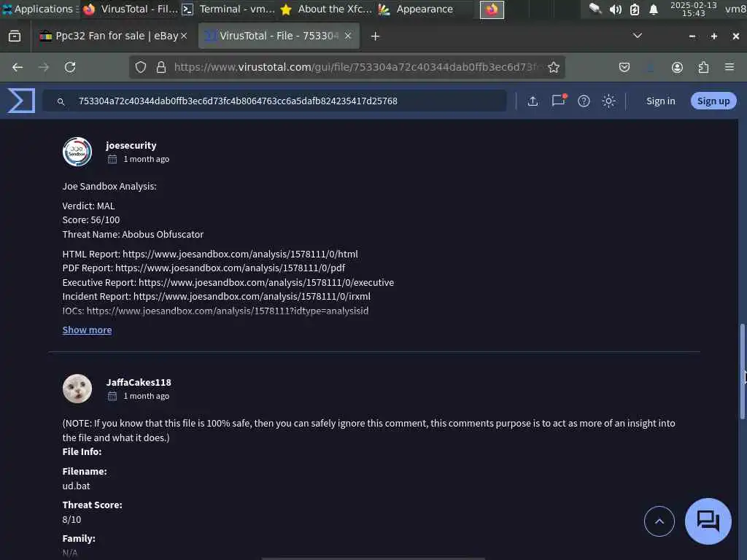Click the volume speaker tray icon
Viewport: 747px width, 560px height.
pyautogui.click(x=616, y=9)
